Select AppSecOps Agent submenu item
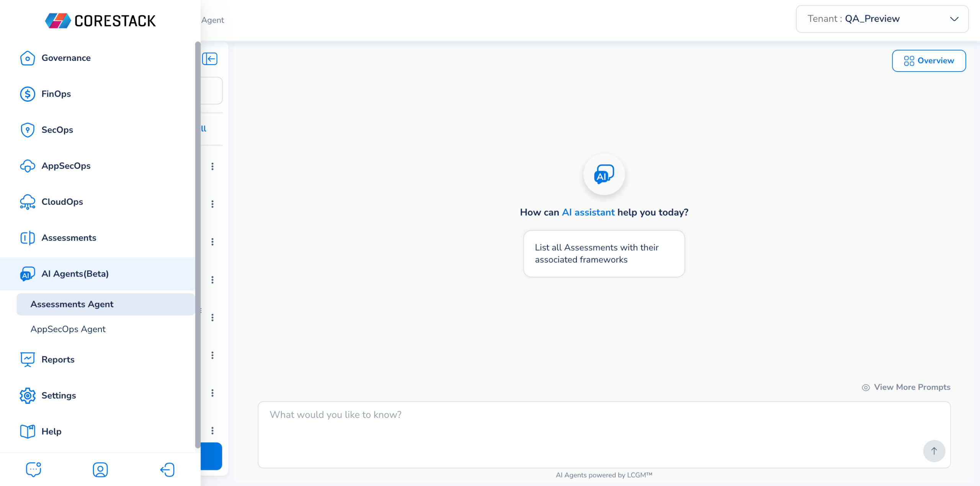The width and height of the screenshot is (980, 486). point(68,329)
